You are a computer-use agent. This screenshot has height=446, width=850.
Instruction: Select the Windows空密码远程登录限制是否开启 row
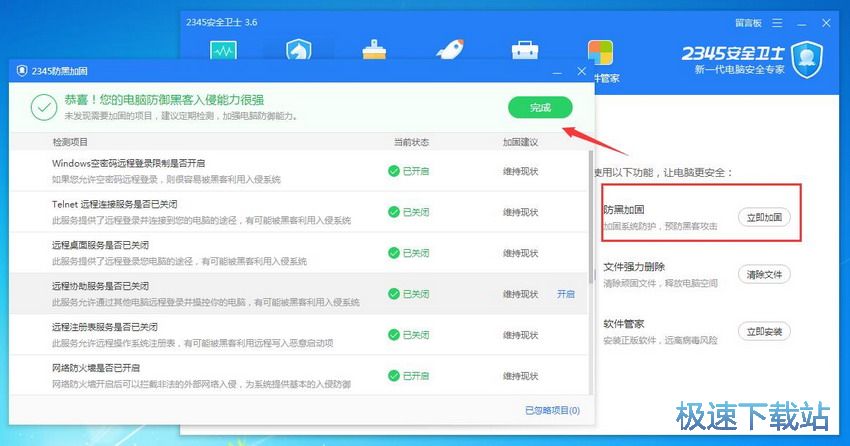click(x=299, y=171)
